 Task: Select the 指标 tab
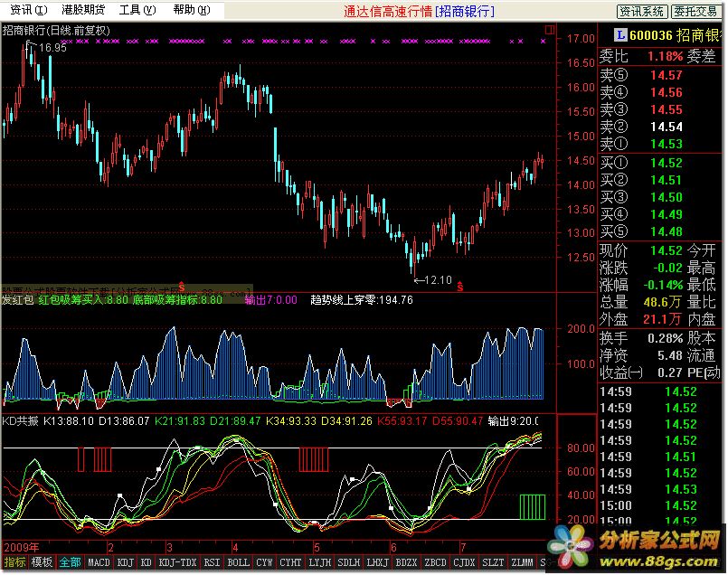coord(14,562)
